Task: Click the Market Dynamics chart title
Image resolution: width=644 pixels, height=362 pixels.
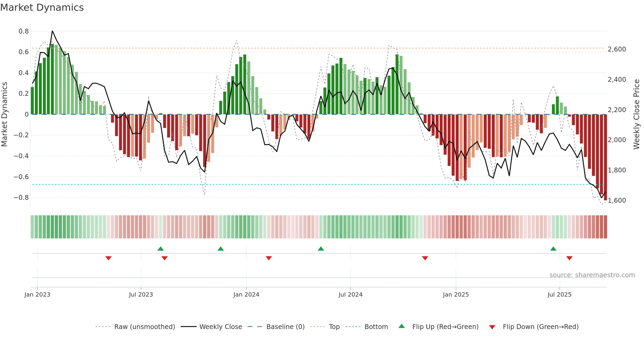Action: [x=42, y=8]
